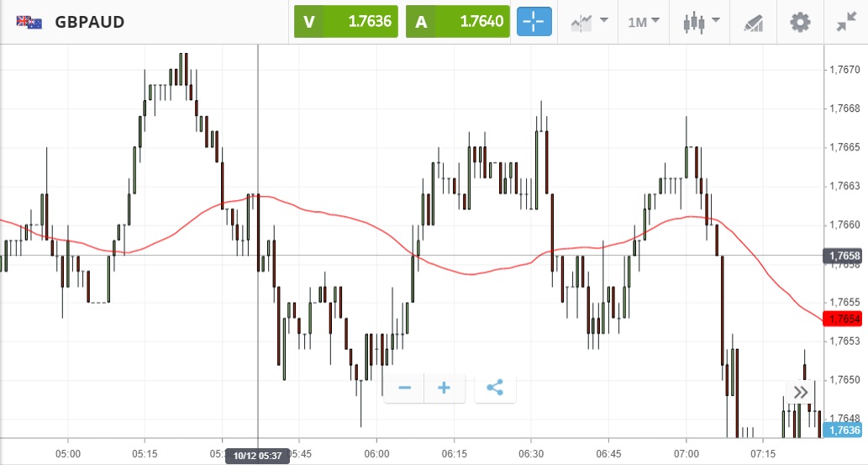Click the V sell price 1.7636 button
Screen dimensions: 868x465
(x=345, y=22)
